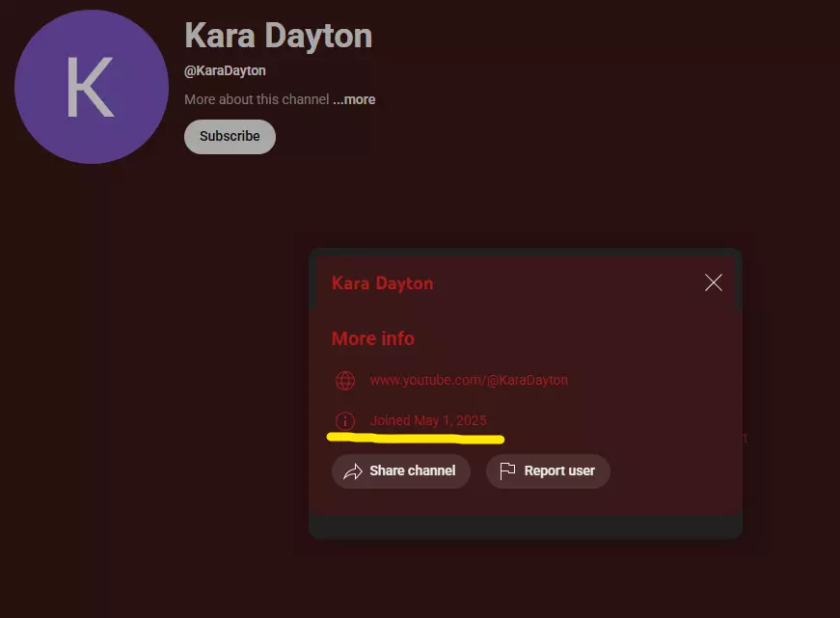Screen dimensions: 840x618
Task: Subscribe to Kara Dayton channel
Action: coord(230,137)
